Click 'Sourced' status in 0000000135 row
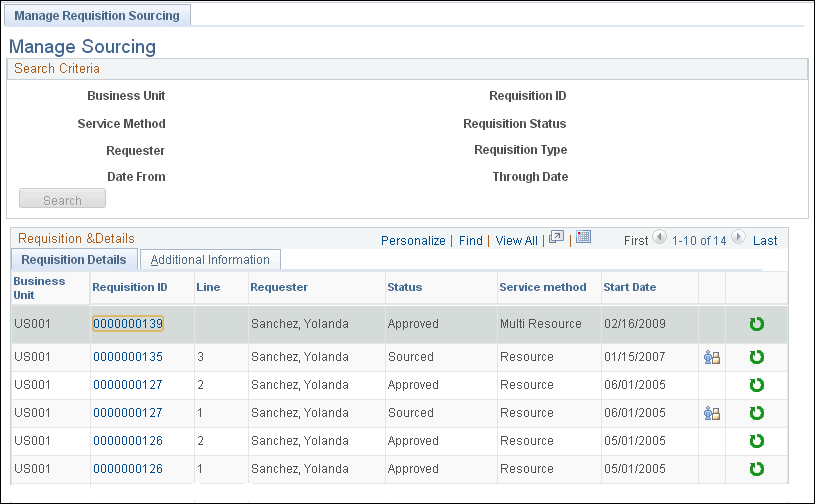 tap(411, 357)
